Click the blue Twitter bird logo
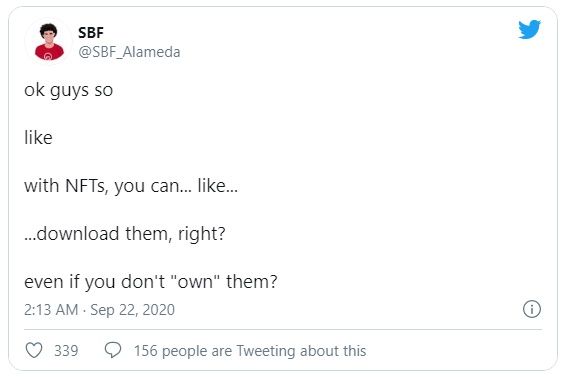 pyautogui.click(x=529, y=29)
